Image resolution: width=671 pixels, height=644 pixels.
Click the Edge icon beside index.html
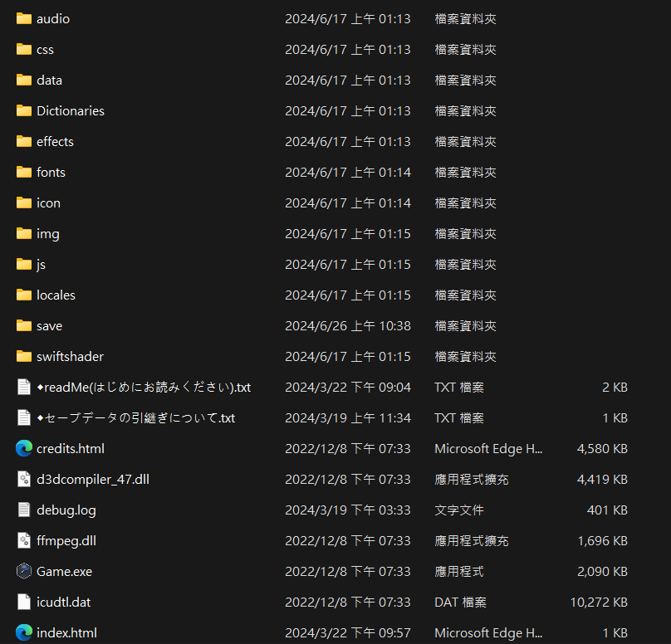pos(23,632)
